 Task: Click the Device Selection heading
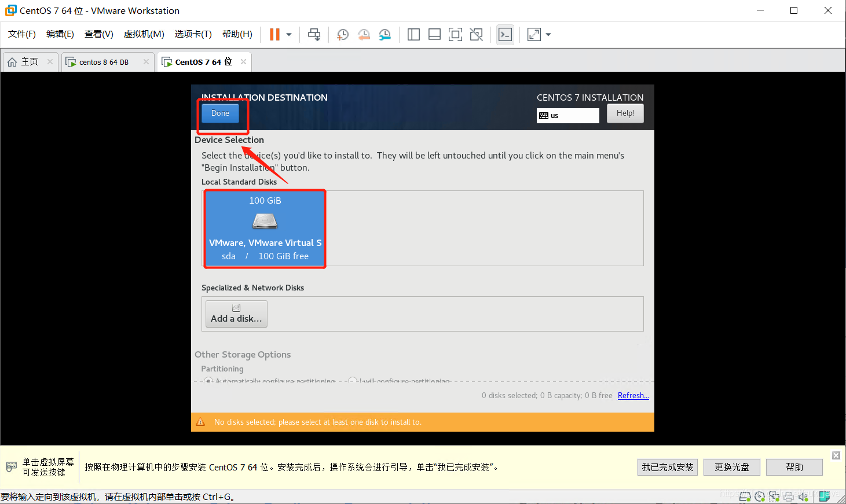pos(229,140)
